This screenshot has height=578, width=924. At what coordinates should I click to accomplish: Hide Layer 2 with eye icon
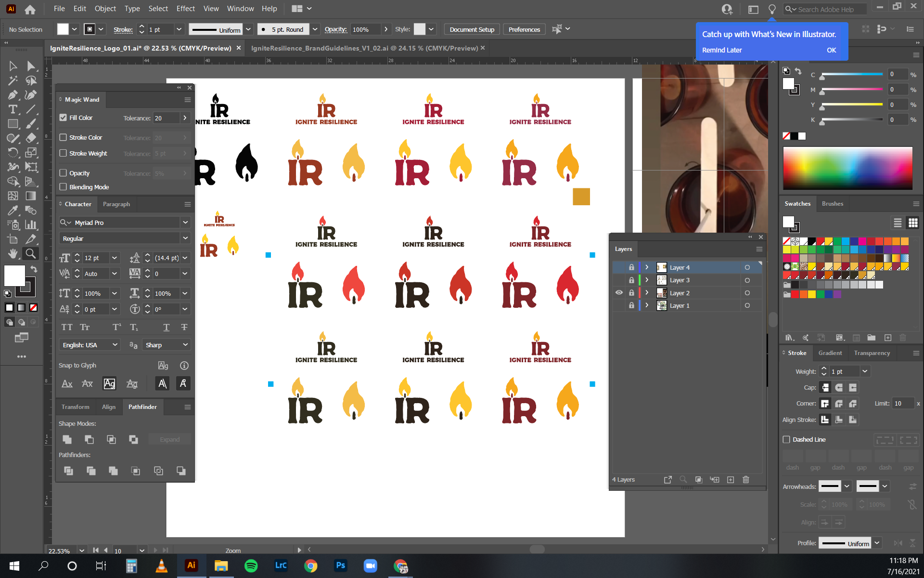pyautogui.click(x=619, y=292)
